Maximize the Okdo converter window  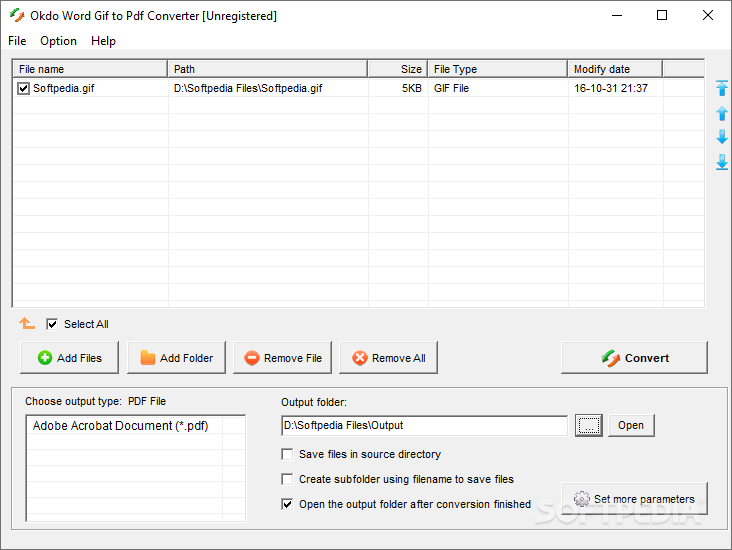[662, 15]
